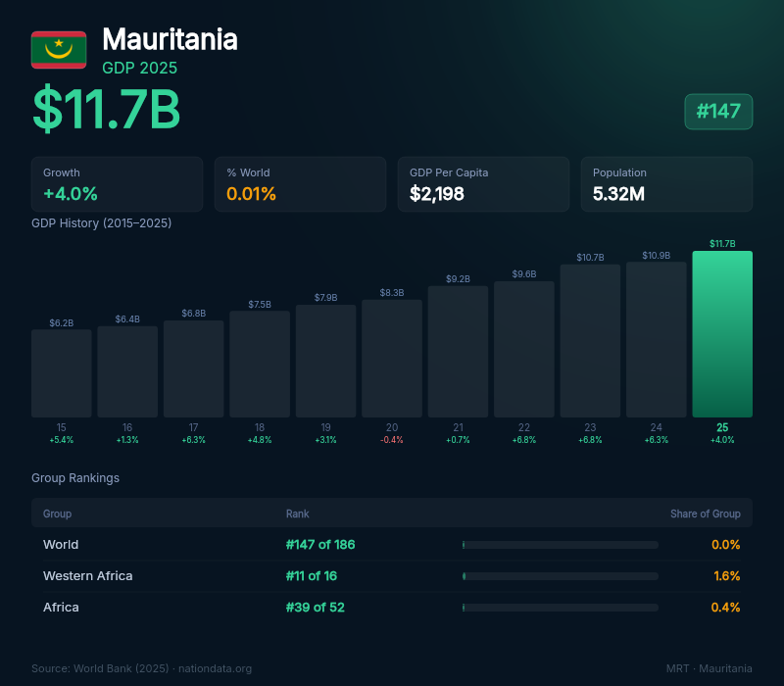This screenshot has height=686, width=784.
Task: Click the #147 of 186 rank
Action: (x=320, y=545)
